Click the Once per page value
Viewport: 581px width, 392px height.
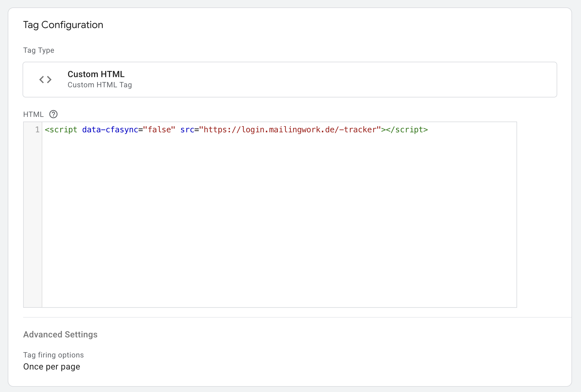[52, 367]
